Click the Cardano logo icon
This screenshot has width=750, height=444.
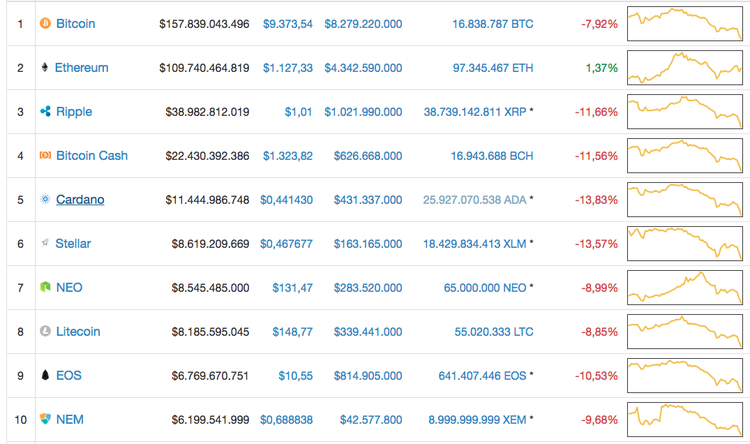pos(45,199)
